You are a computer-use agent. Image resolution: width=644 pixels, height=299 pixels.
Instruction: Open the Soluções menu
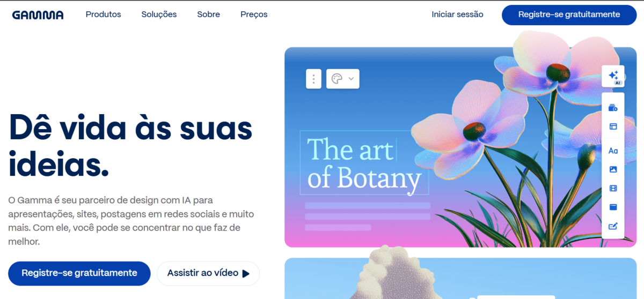(159, 14)
